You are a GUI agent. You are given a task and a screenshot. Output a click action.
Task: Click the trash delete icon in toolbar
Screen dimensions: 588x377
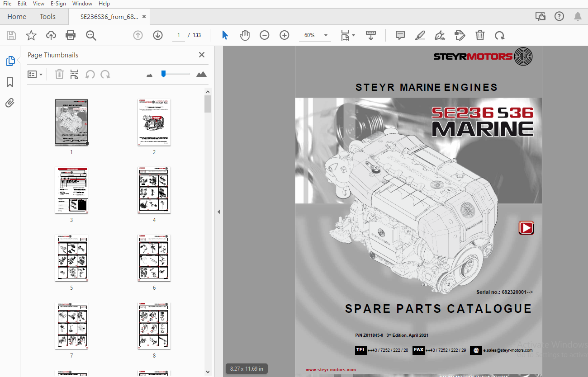pyautogui.click(x=480, y=35)
